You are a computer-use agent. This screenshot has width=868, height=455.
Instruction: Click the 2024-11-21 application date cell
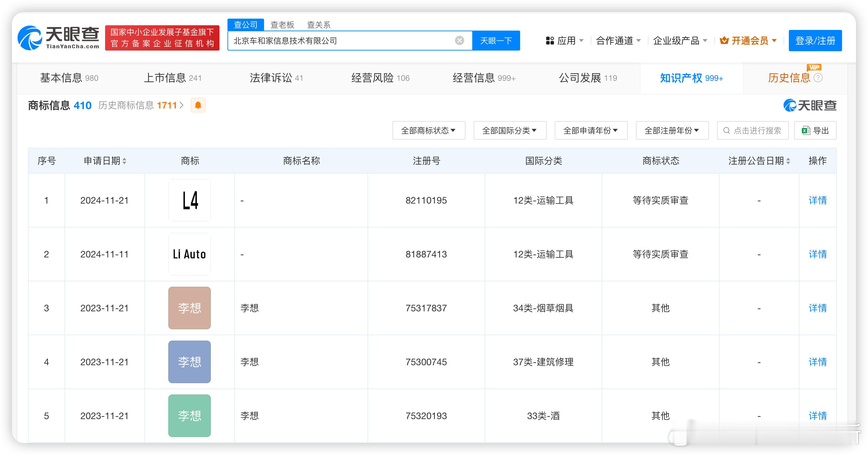pos(104,200)
